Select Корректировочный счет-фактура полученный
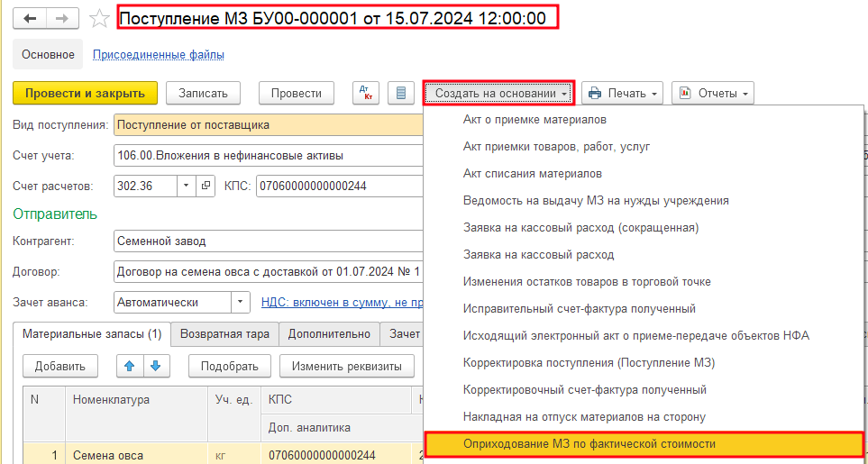The image size is (868, 464). click(643, 390)
